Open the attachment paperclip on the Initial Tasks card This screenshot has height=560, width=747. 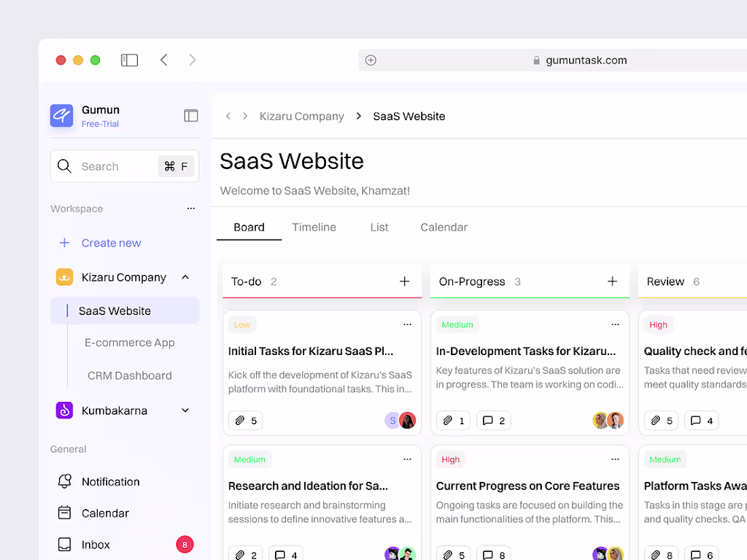[239, 420]
